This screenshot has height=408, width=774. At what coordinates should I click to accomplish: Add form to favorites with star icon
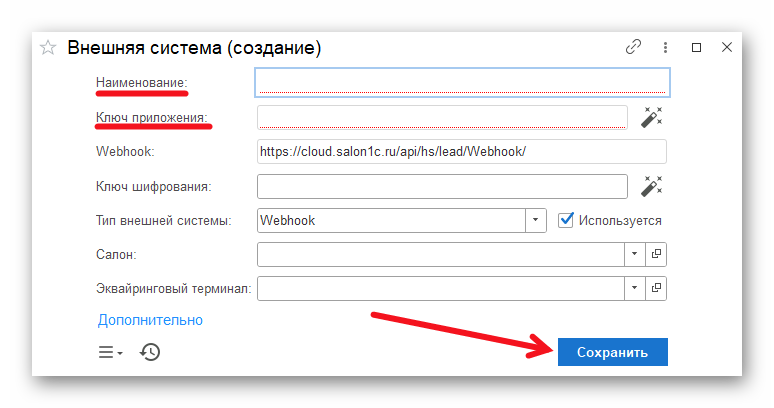click(48, 48)
